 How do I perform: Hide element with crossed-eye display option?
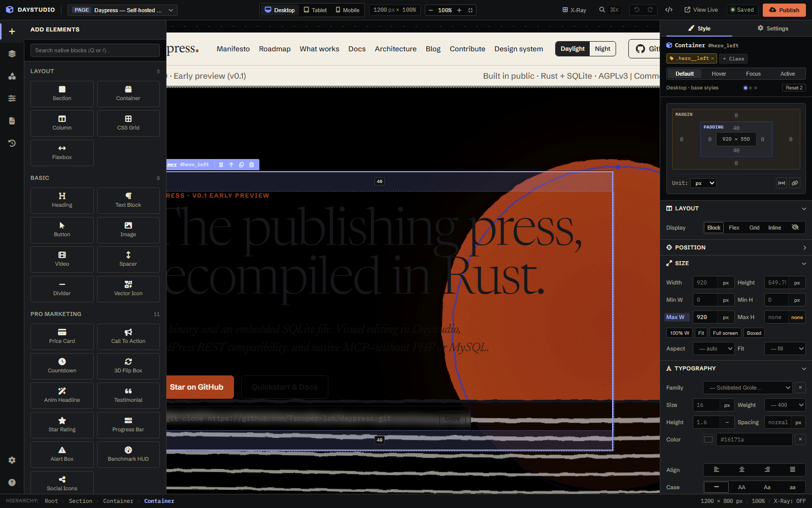tap(795, 228)
